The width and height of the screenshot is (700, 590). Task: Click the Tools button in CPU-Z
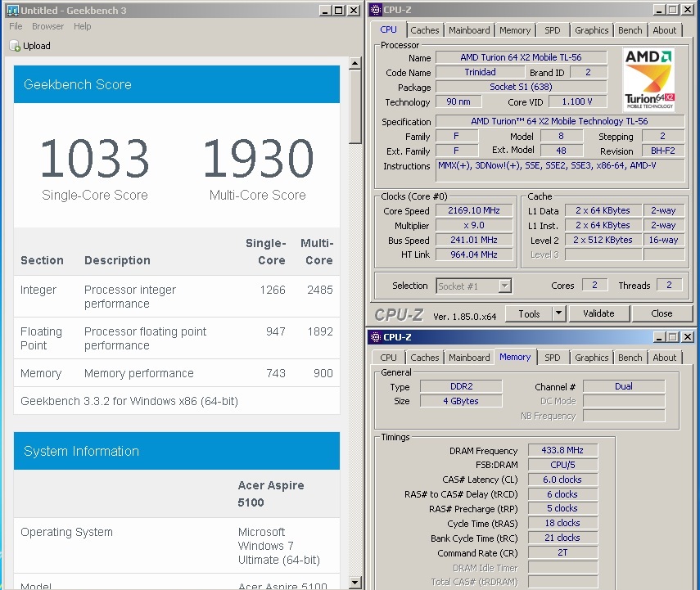[x=529, y=313]
